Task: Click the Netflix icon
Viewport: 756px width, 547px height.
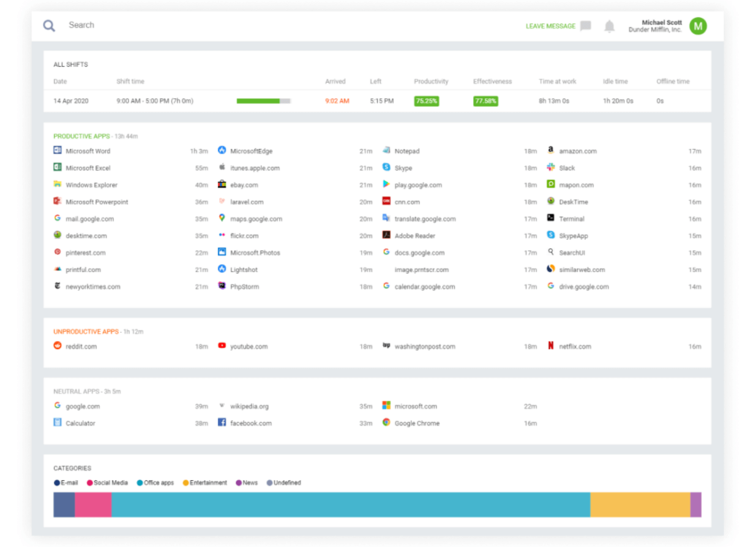Action: [x=551, y=346]
